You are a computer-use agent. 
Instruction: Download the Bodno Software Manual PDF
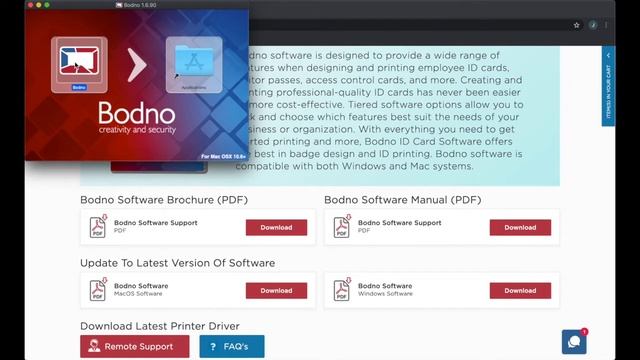(520, 227)
